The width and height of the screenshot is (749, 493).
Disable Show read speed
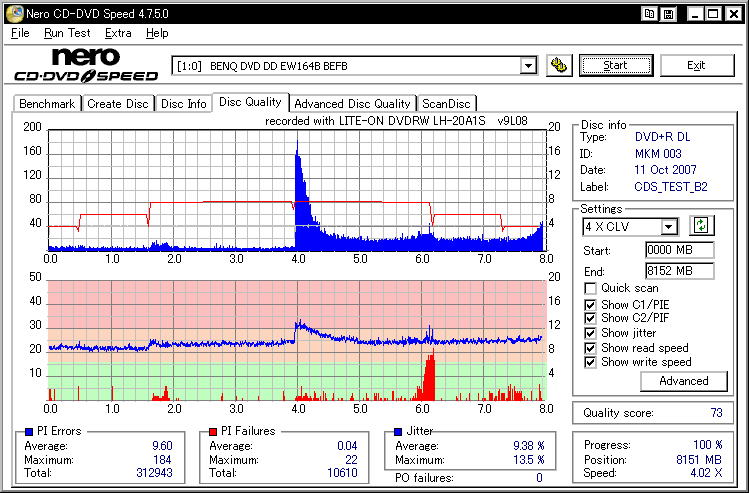590,348
